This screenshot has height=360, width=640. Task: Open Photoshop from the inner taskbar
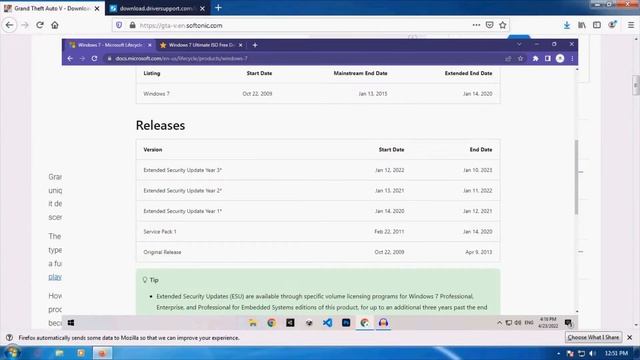pyautogui.click(x=346, y=323)
